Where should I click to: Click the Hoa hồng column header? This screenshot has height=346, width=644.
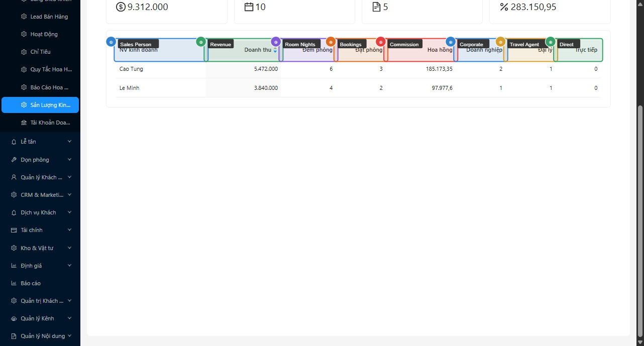point(440,50)
